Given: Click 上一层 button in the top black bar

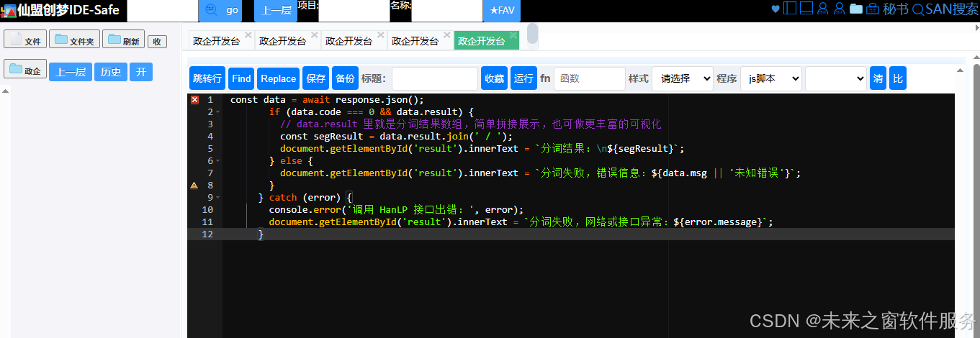Looking at the screenshot, I should (276, 10).
